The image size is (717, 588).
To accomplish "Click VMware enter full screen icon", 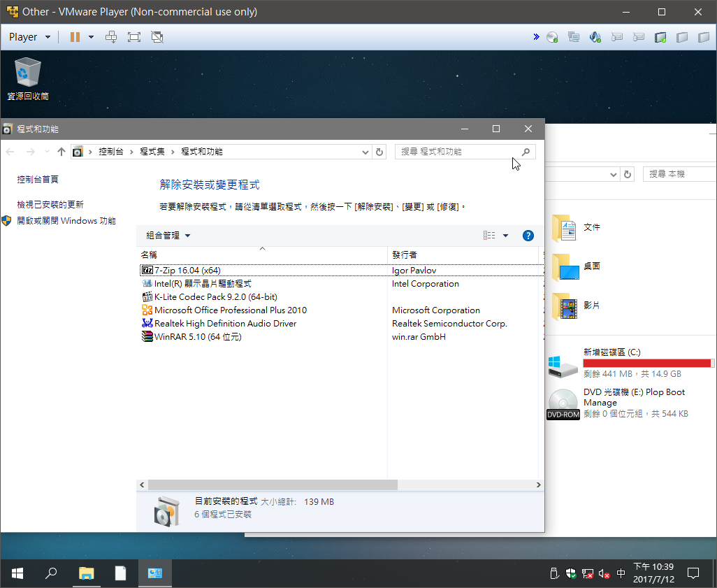I will (134, 37).
